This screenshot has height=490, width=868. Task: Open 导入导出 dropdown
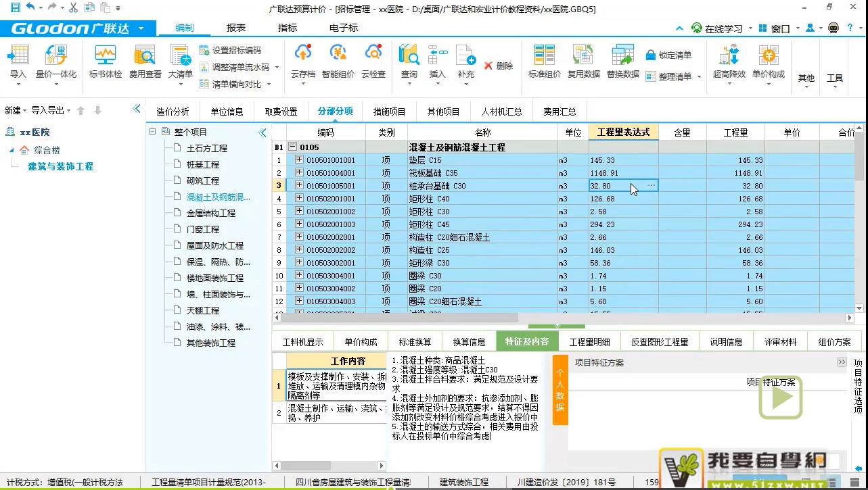tap(51, 110)
